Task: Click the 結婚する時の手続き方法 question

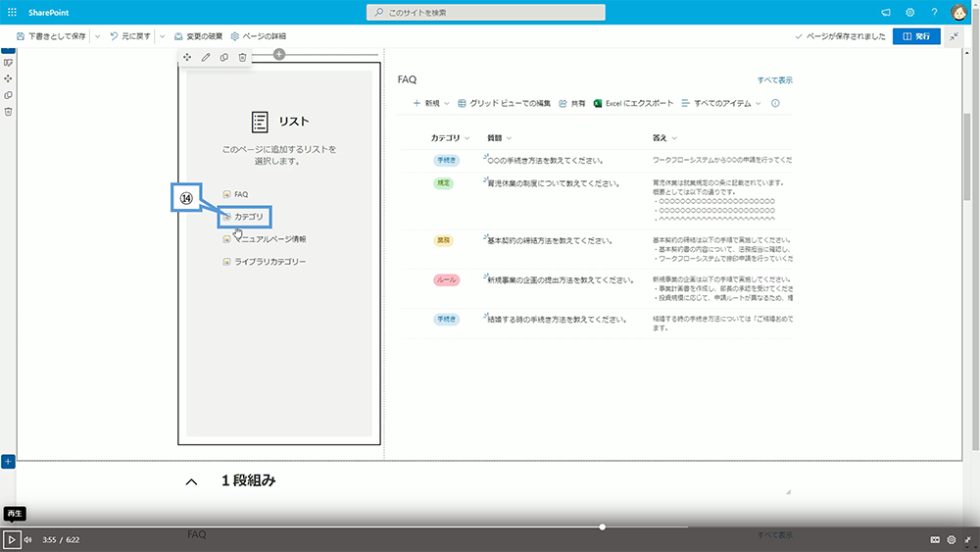Action: [x=557, y=320]
